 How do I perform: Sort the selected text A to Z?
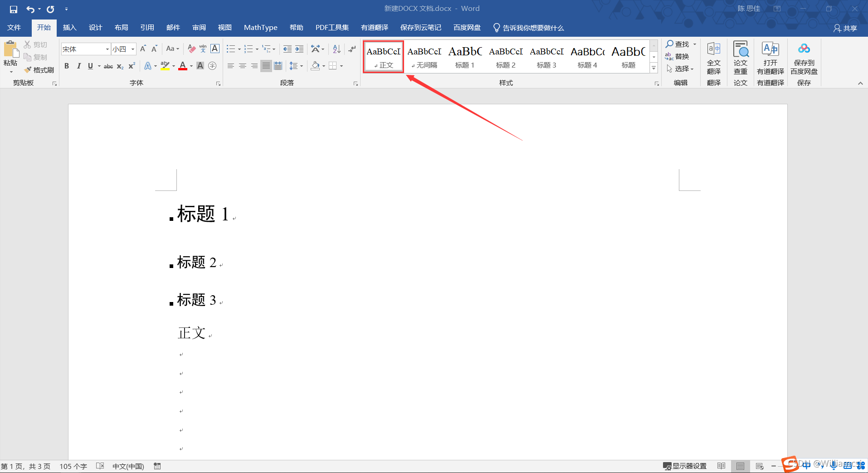point(336,49)
